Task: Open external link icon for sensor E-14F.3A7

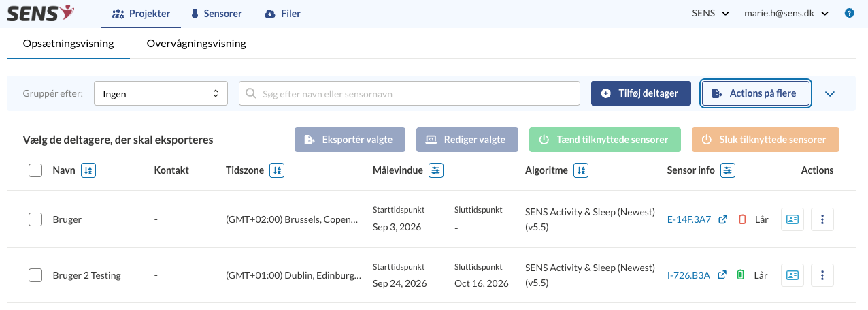Action: coord(723,219)
